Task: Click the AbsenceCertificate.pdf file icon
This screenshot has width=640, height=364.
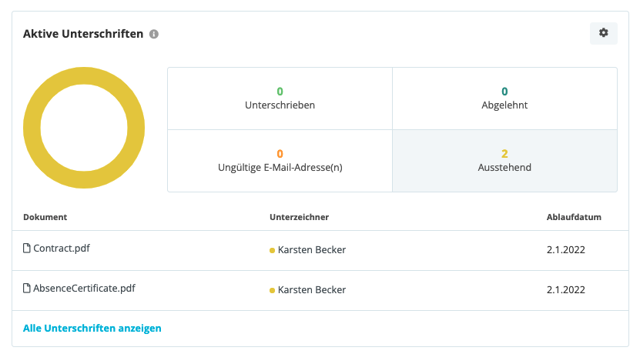Action: [26, 288]
